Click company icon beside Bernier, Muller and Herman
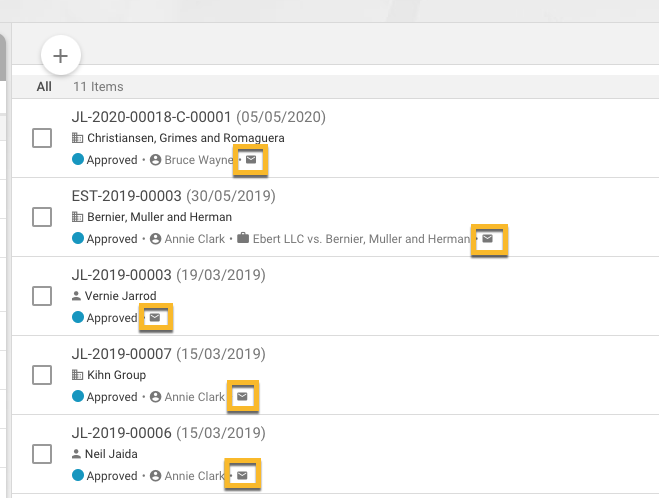The width and height of the screenshot is (659, 498). (77, 217)
